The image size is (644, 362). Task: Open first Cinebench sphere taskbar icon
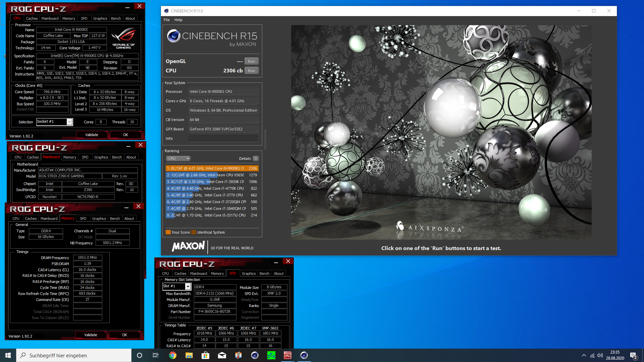coord(255,355)
